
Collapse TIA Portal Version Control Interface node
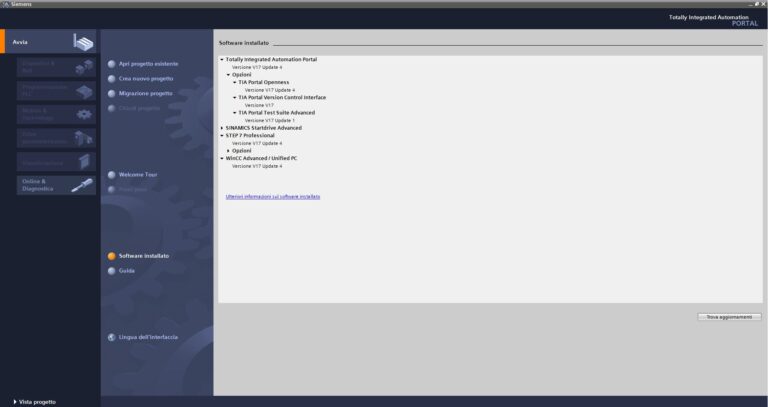click(x=235, y=97)
